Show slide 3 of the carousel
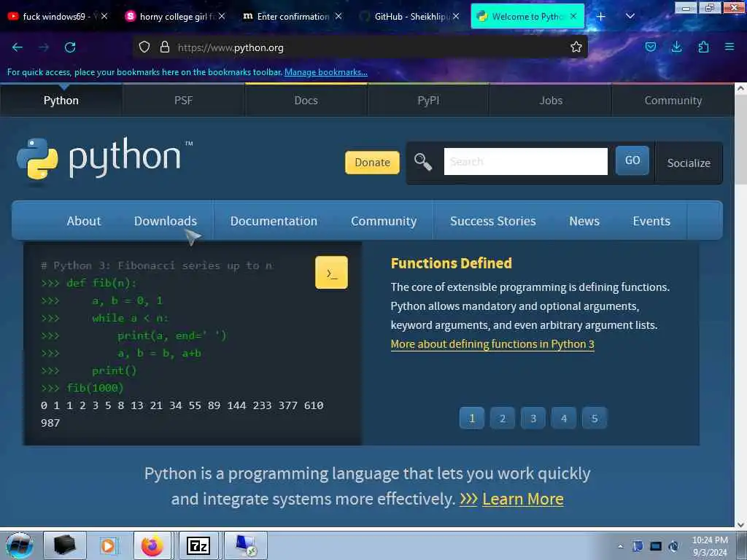 pos(533,418)
